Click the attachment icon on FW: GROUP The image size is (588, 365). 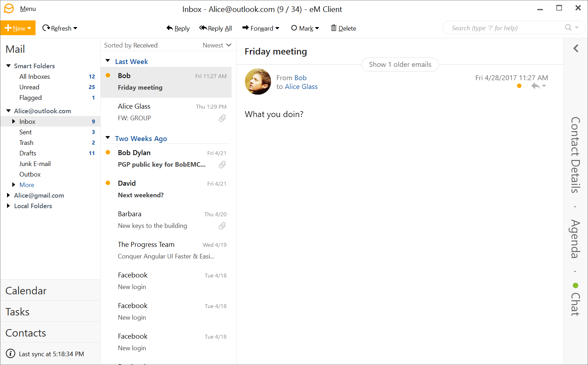point(222,118)
